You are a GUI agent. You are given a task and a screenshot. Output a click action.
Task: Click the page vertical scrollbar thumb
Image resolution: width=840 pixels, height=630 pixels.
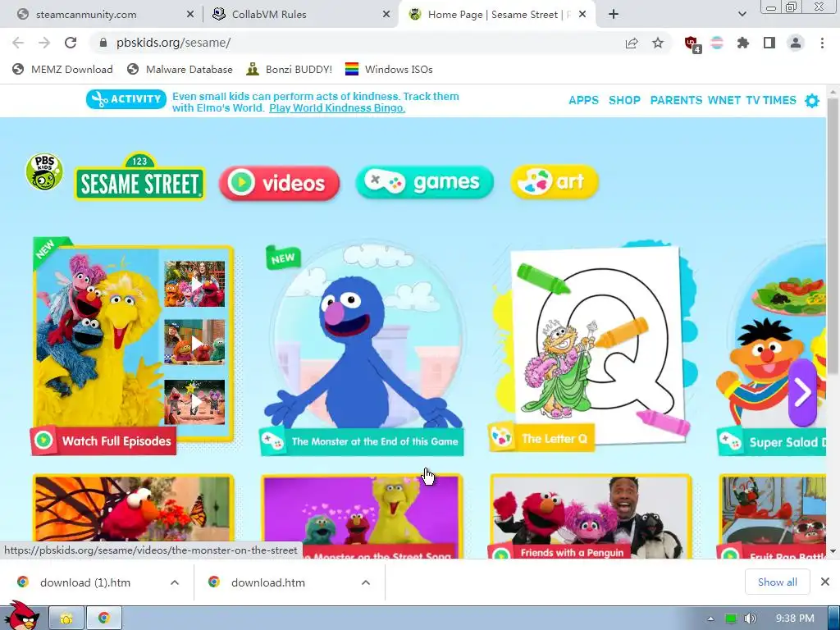click(833, 235)
